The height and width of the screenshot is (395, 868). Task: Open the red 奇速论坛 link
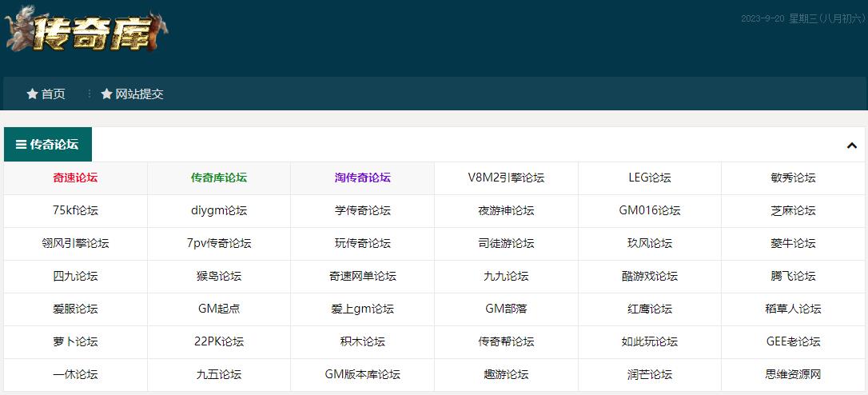point(75,178)
